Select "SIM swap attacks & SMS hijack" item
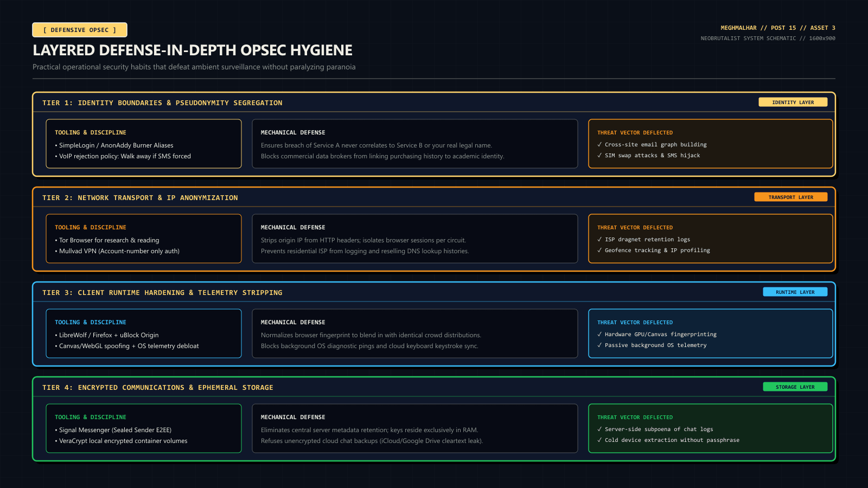The image size is (868, 488). tap(649, 156)
